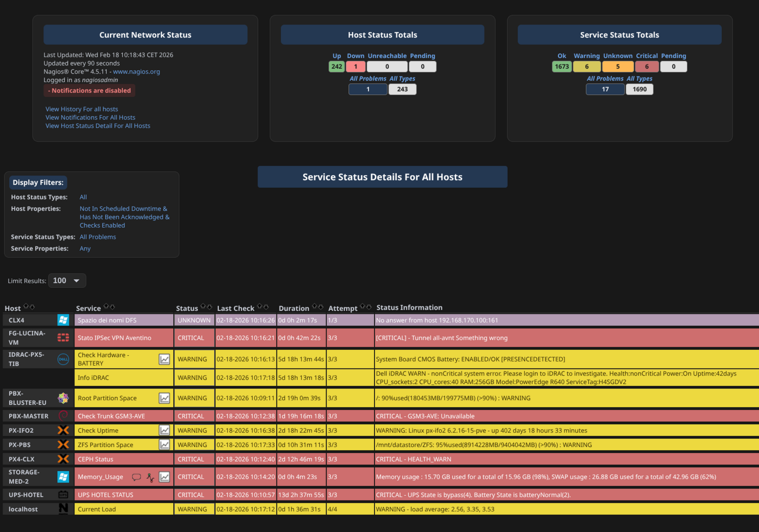Image resolution: width=759 pixels, height=532 pixels.
Task: Click the Fortinet icon beside FG-LUCINA-VM
Action: tap(63, 338)
